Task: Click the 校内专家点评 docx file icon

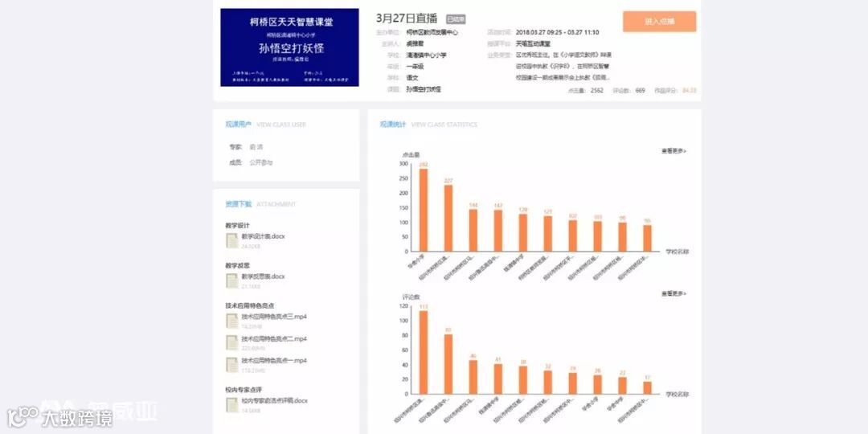Action: [x=232, y=404]
